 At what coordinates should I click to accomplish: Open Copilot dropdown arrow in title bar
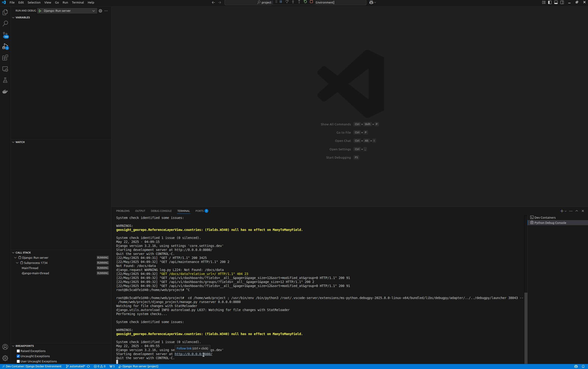coord(375,2)
